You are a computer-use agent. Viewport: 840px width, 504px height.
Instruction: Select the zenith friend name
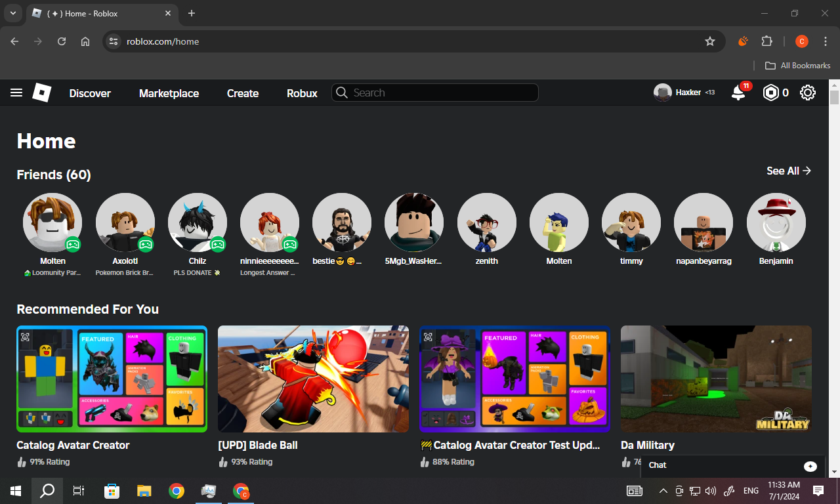point(487,261)
